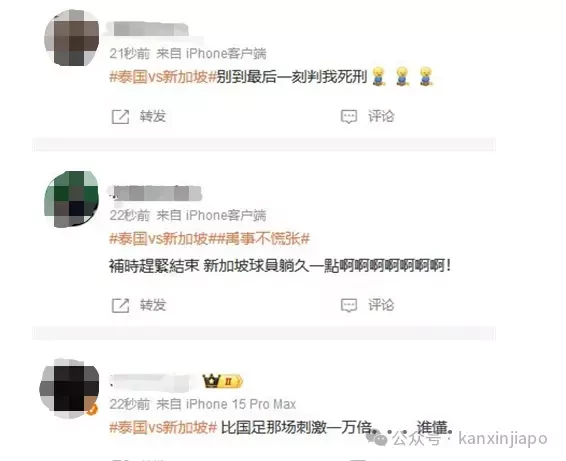Image resolution: width=566 pixels, height=461 pixels.
Task: Open third poster's dark avatar
Action: pos(69,388)
